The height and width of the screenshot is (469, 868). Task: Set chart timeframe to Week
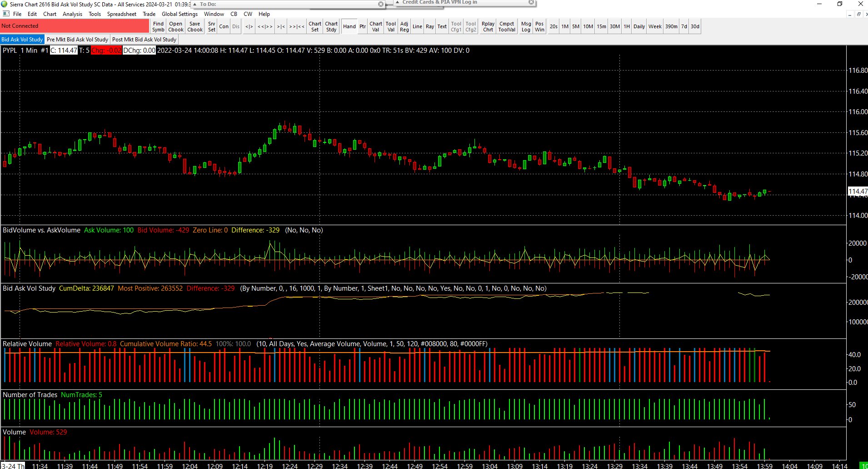pos(655,26)
